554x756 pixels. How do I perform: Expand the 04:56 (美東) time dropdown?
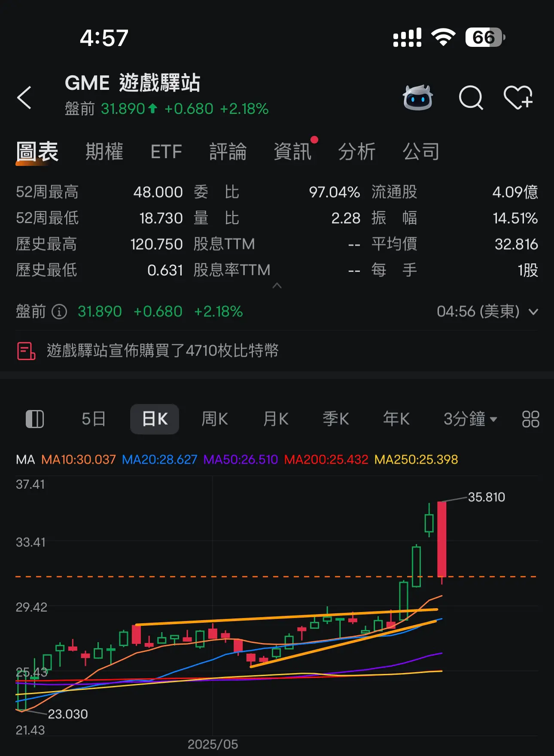tap(487, 312)
